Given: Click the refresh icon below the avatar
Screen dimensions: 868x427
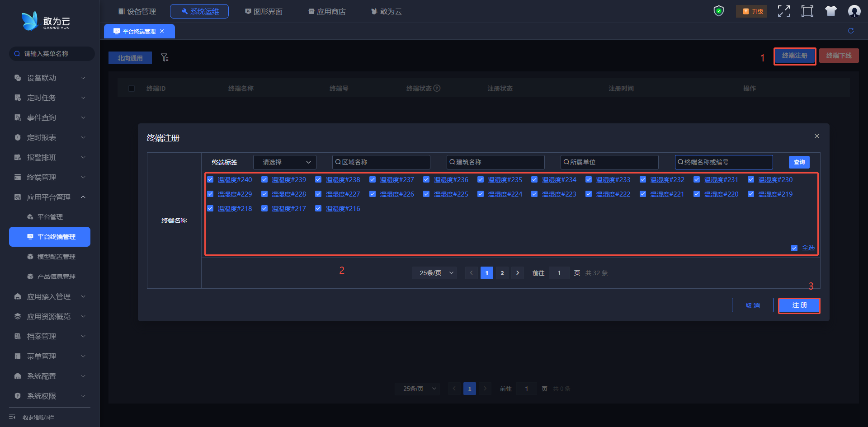Looking at the screenshot, I should coord(851,31).
